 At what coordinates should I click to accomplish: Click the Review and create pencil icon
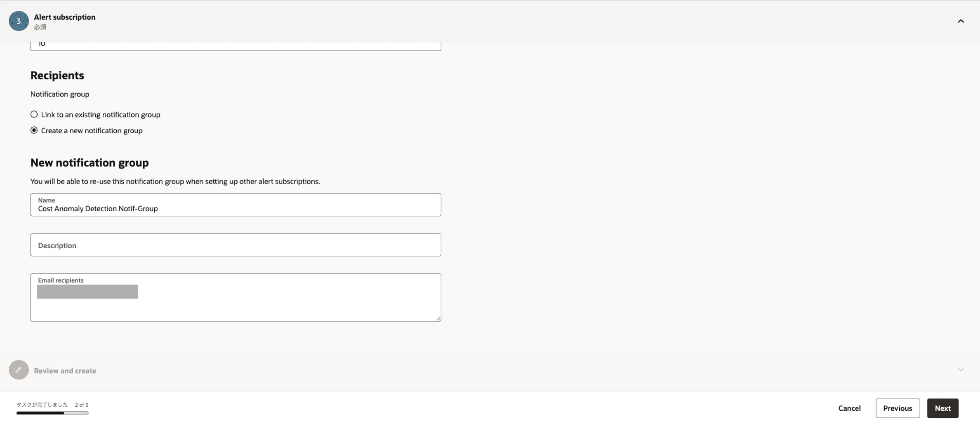[x=19, y=370]
